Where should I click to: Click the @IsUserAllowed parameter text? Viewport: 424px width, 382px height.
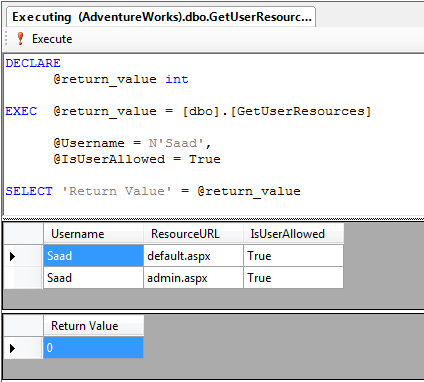tap(109, 159)
